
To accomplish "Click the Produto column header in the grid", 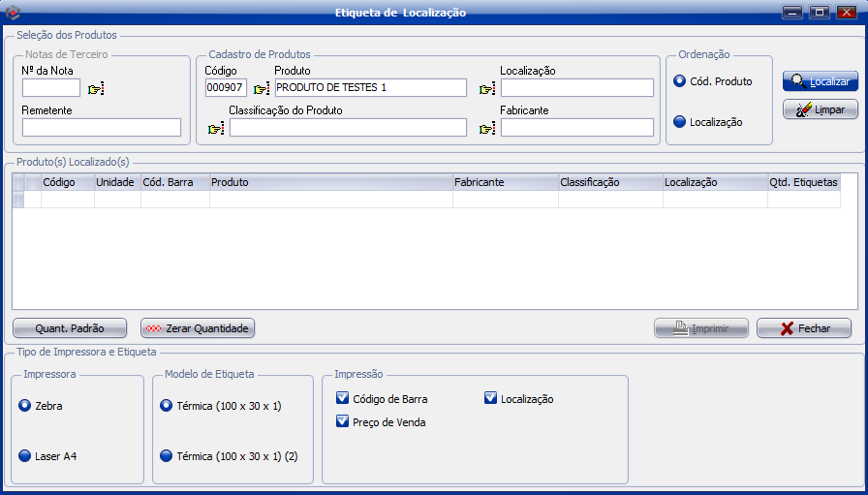I will [x=330, y=182].
